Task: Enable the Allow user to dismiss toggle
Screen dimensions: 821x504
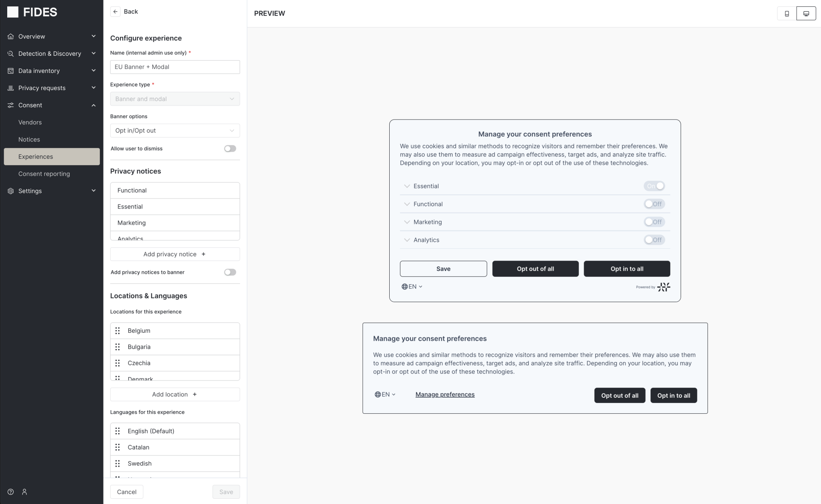Action: pyautogui.click(x=230, y=148)
